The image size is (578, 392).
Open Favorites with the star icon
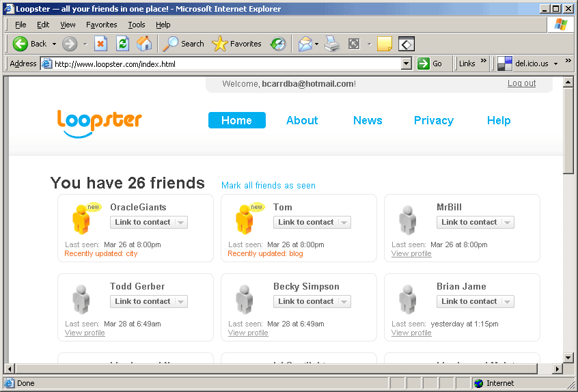pyautogui.click(x=220, y=44)
